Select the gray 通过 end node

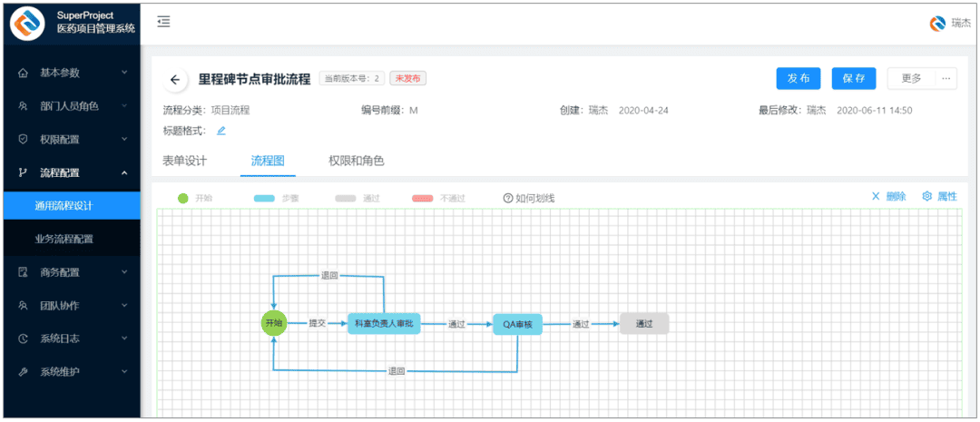(644, 324)
